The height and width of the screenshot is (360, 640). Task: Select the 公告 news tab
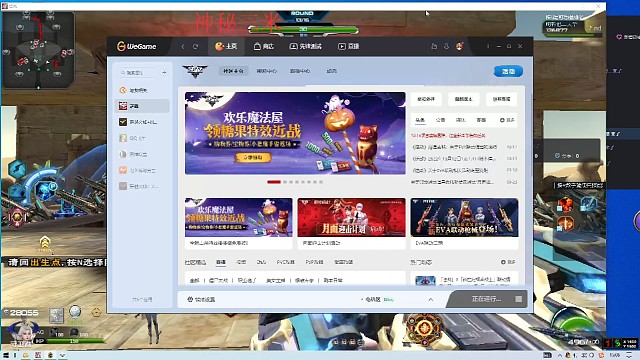pyautogui.click(x=440, y=120)
